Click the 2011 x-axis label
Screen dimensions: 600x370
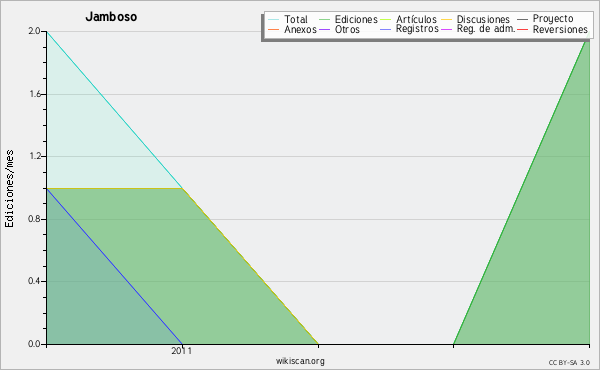point(181,350)
